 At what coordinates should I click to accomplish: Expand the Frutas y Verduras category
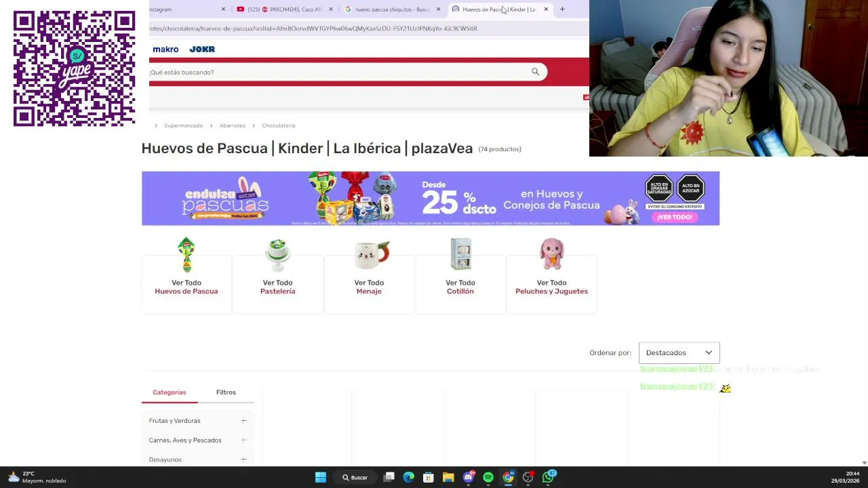tap(243, 421)
